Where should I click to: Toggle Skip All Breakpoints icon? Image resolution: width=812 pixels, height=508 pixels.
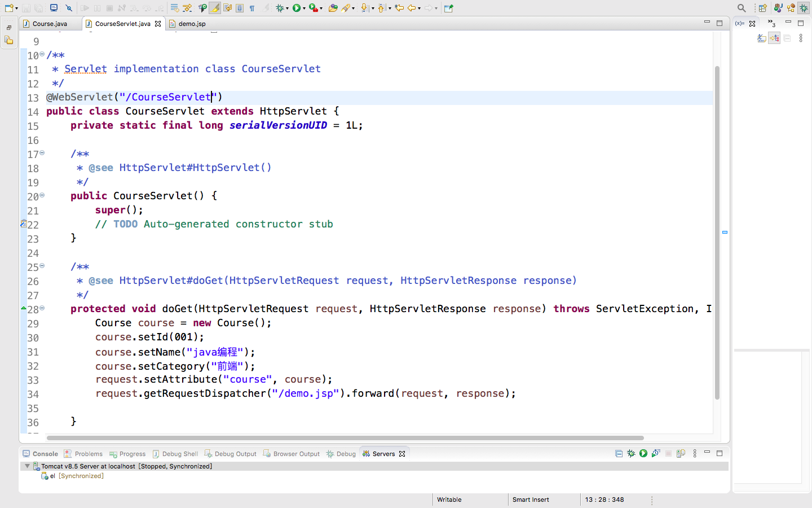point(69,8)
